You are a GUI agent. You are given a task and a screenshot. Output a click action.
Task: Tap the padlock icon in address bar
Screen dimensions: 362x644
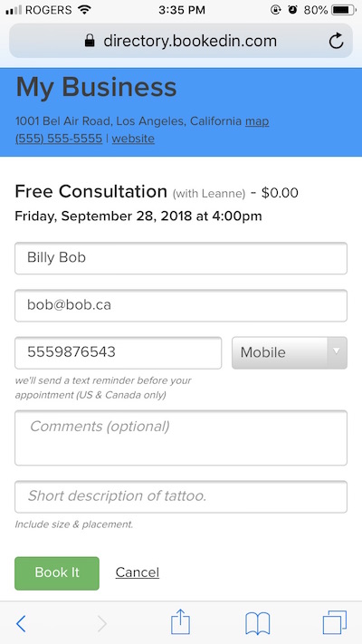90,41
